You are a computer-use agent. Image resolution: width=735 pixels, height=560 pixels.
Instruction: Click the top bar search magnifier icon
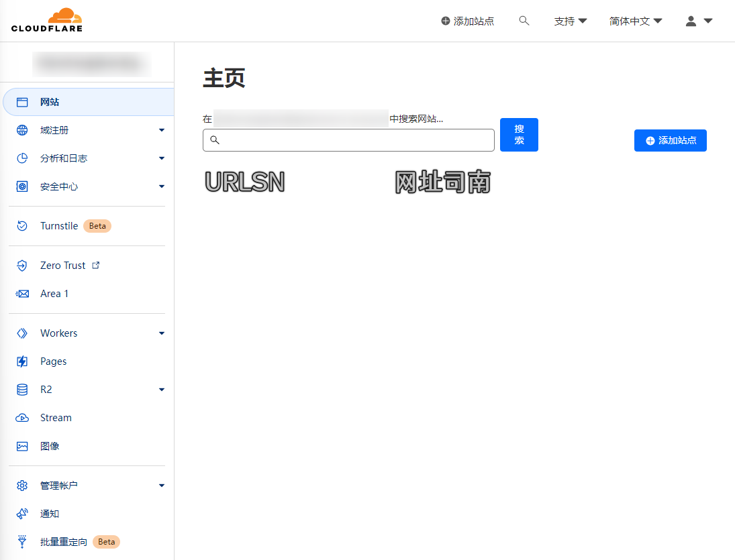(524, 20)
